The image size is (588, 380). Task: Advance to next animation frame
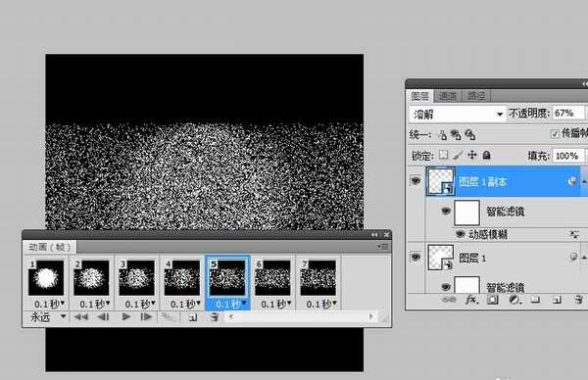click(146, 317)
